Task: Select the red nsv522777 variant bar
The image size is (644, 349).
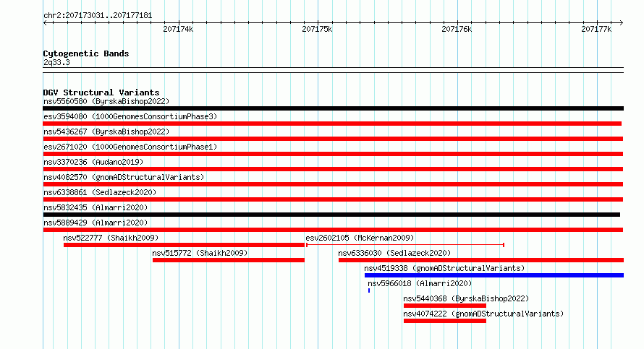Action: pos(184,245)
